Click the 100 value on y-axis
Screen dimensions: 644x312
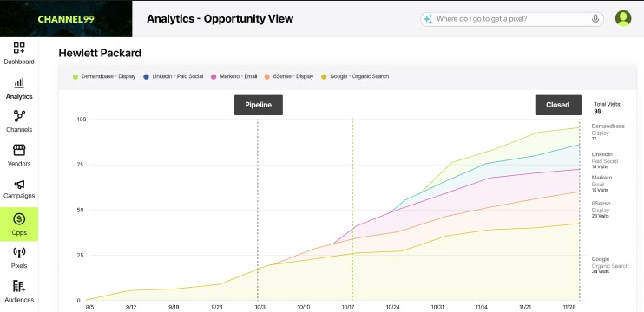[x=81, y=120]
